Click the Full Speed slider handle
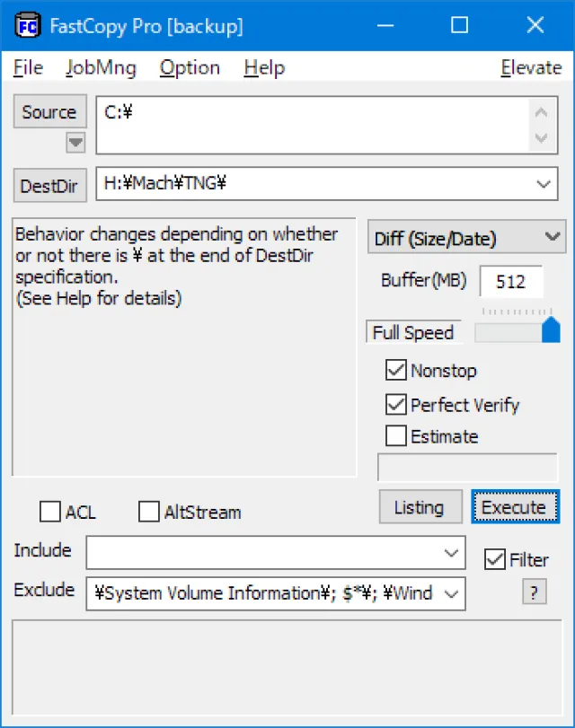The height and width of the screenshot is (728, 575). click(551, 329)
